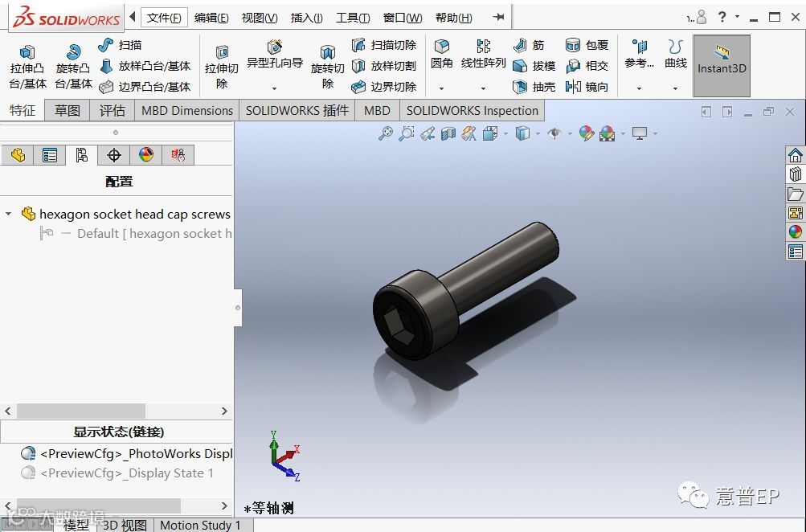
Task: Toggle hide/show items eye icon
Action: [554, 133]
